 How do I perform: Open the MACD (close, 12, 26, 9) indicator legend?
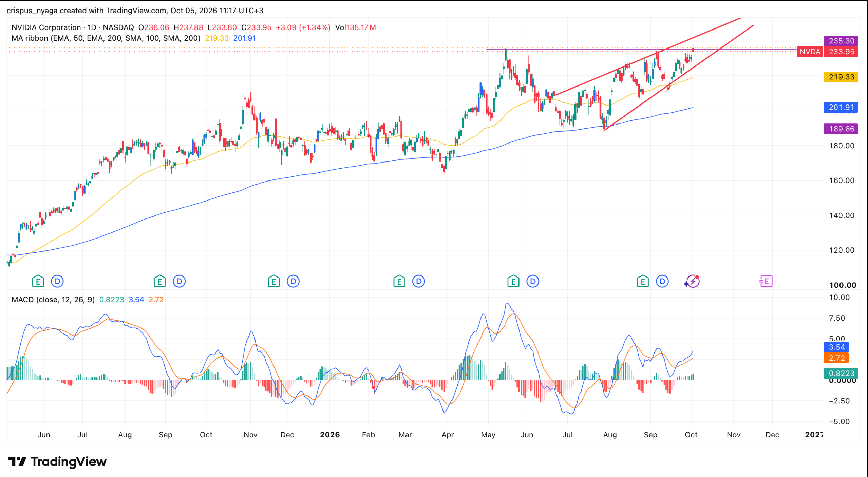pos(53,300)
